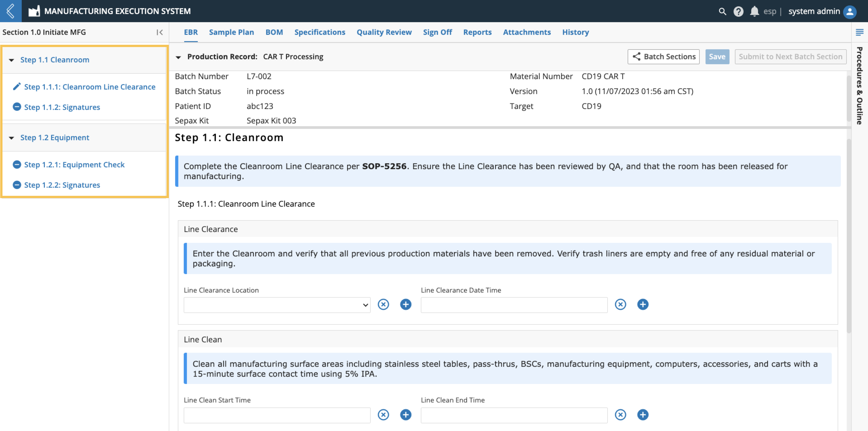The image size is (868, 431).
Task: Open the Reports tab
Action: point(477,32)
